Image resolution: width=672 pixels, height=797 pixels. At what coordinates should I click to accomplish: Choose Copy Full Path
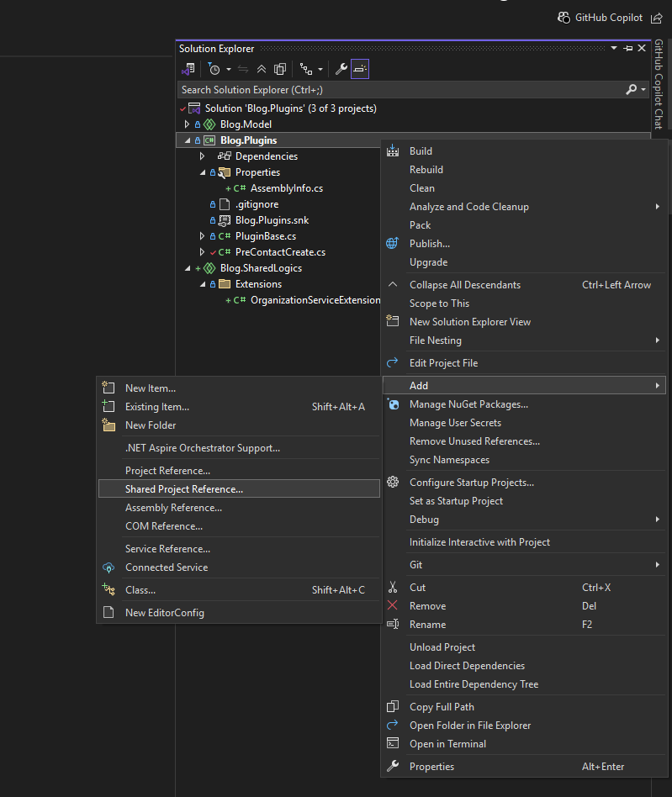tap(524, 707)
